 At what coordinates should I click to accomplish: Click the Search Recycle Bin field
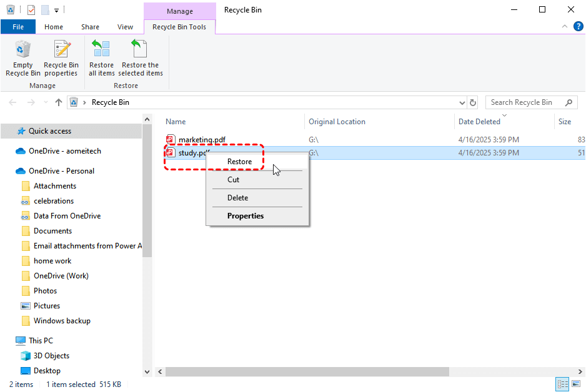point(525,102)
